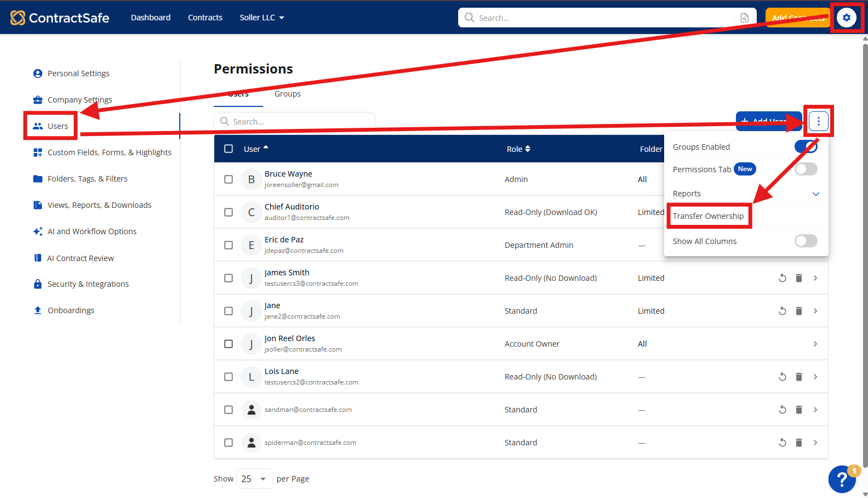Open the Onboardings link
The width and height of the screenshot is (868, 498).
pos(71,310)
